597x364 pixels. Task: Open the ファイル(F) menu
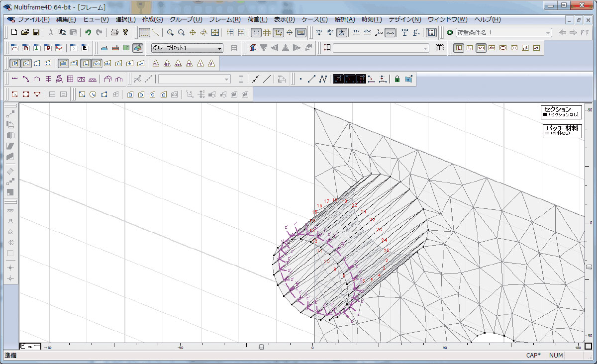pos(33,19)
